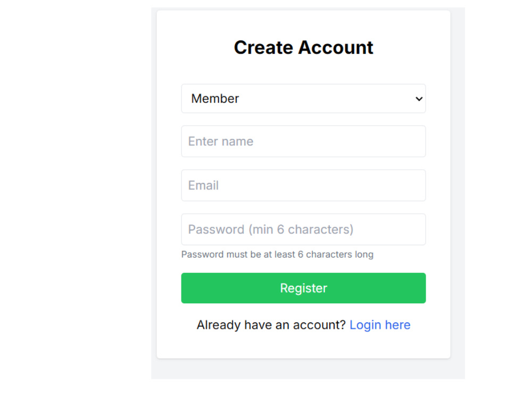Click into the Email input field
This screenshot has width=532, height=399.
303,185
